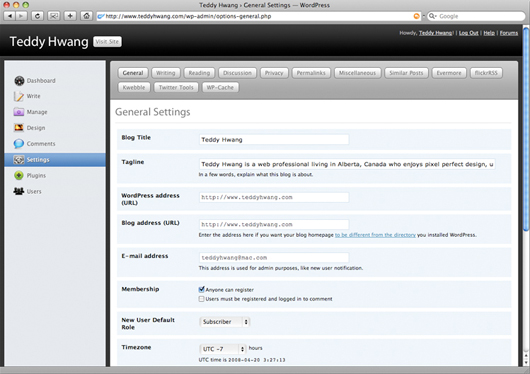Click the Users people icon
This screenshot has height=374, width=530.
tap(19, 191)
